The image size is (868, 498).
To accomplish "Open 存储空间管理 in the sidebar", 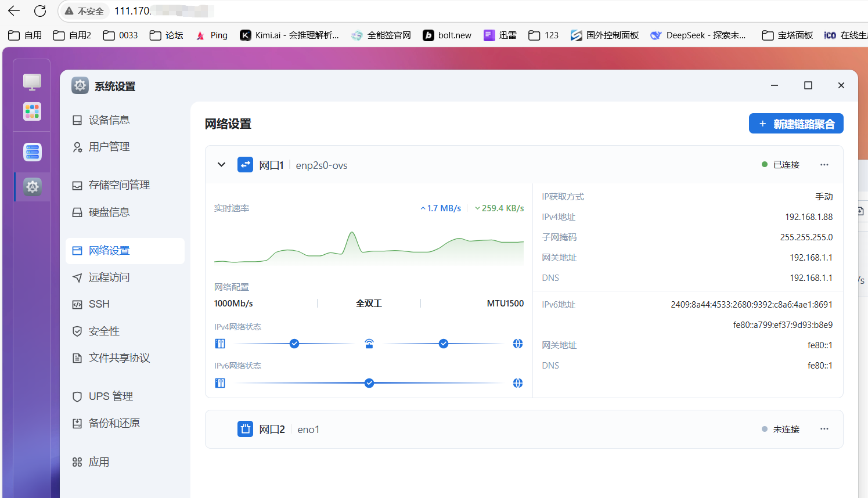I will click(x=119, y=185).
